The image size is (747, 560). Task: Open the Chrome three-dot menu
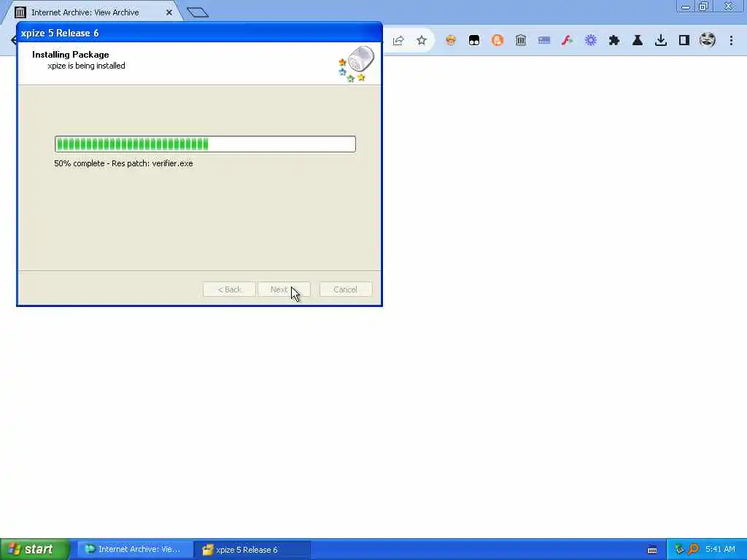click(731, 41)
